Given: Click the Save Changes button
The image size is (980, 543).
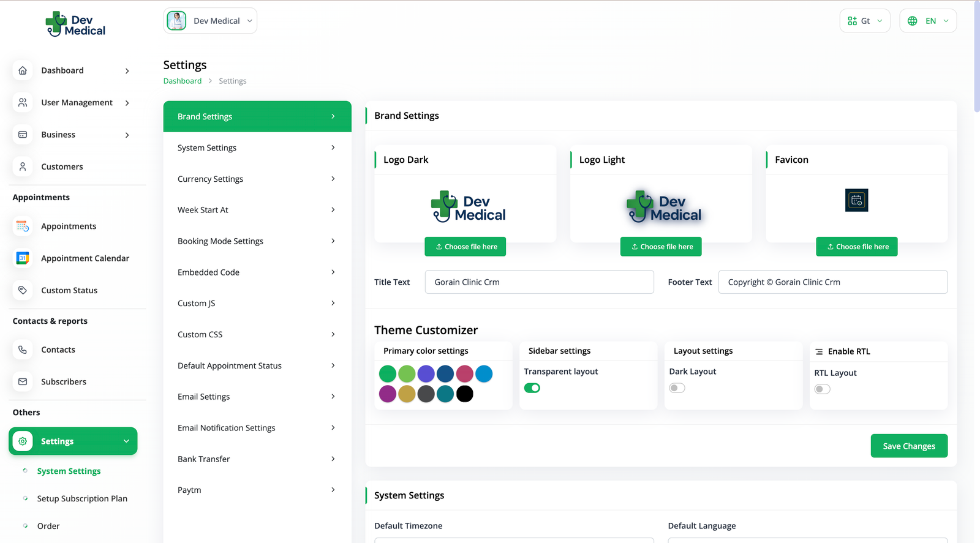Looking at the screenshot, I should (x=909, y=446).
